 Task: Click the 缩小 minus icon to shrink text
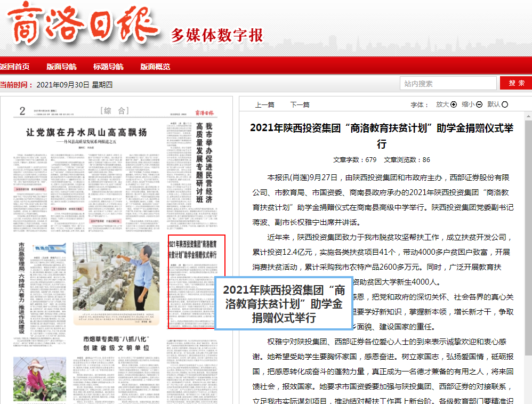[479, 104]
